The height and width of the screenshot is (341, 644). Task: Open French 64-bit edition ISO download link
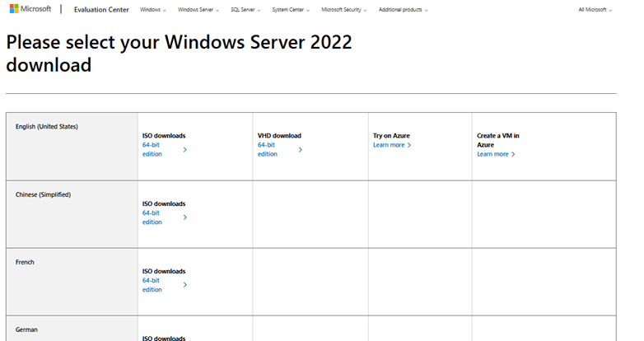click(x=152, y=285)
